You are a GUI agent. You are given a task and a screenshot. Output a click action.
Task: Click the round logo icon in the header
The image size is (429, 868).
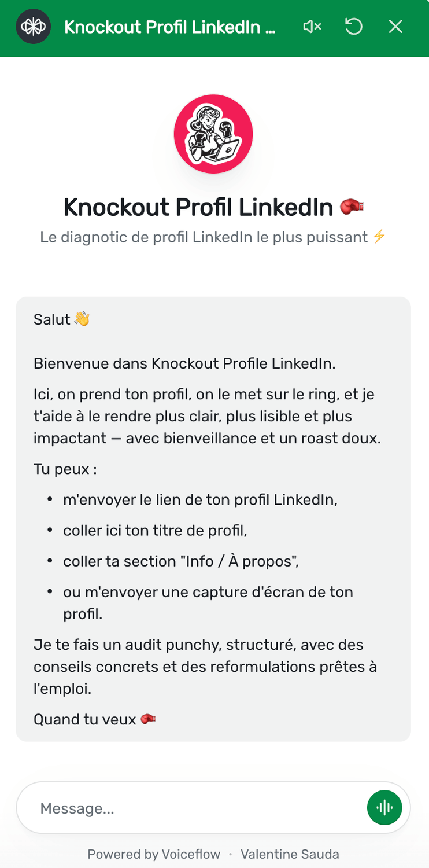(x=34, y=27)
